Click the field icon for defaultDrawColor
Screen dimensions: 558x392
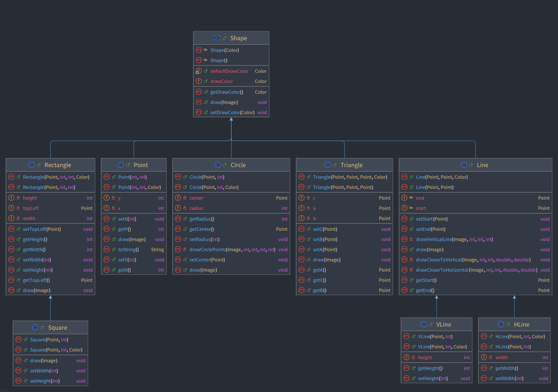(x=199, y=71)
